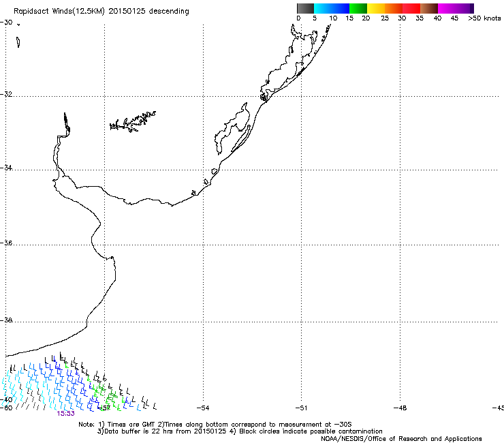This screenshot has width=504, height=443.
Task: Click the legend '25' tick label
Action: coord(385,18)
